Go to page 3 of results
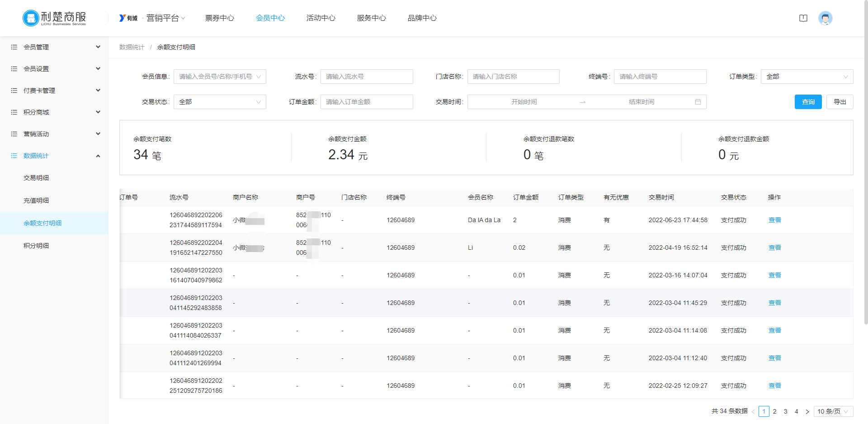This screenshot has width=868, height=424. [x=786, y=411]
